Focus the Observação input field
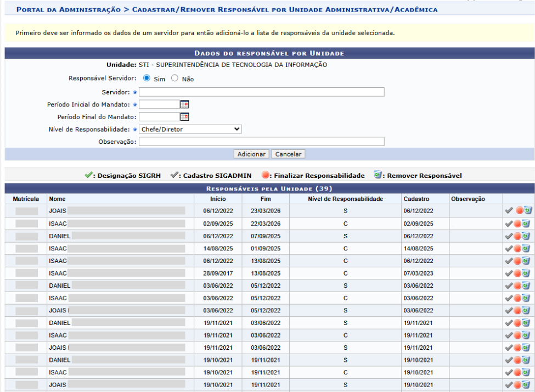535x392 pixels. tap(261, 142)
